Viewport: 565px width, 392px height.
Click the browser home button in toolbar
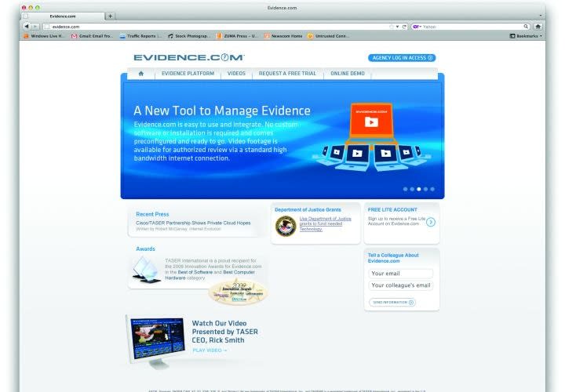pyautogui.click(x=538, y=26)
